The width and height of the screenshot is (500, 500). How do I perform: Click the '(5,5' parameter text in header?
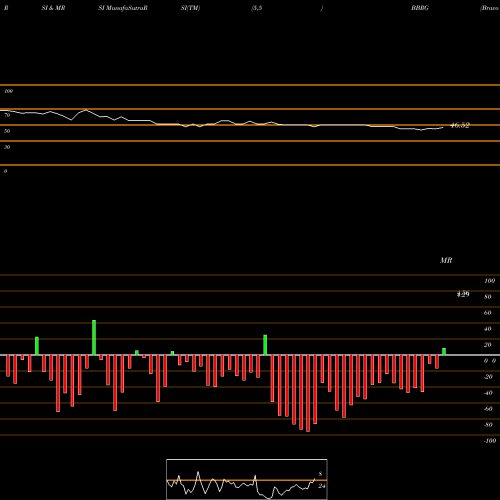click(x=257, y=8)
